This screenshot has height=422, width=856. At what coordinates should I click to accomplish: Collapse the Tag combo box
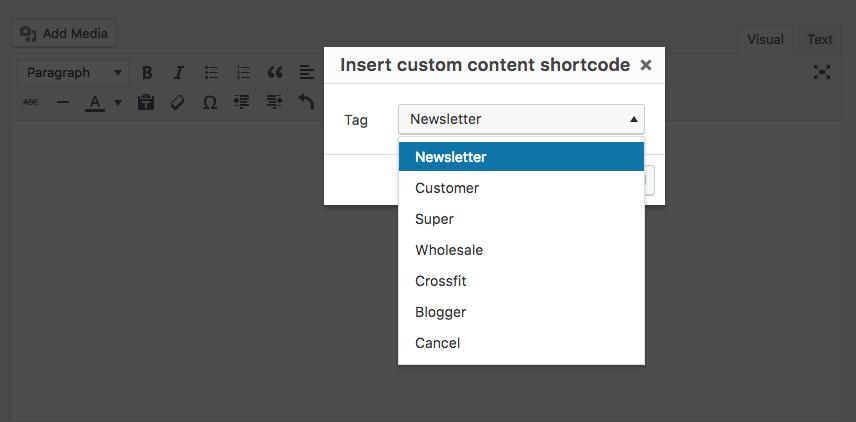(521, 119)
